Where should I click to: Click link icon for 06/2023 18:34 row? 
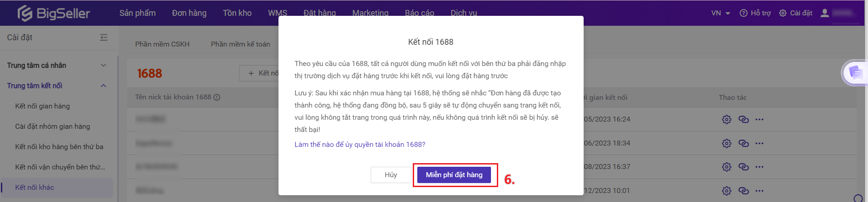743,143
